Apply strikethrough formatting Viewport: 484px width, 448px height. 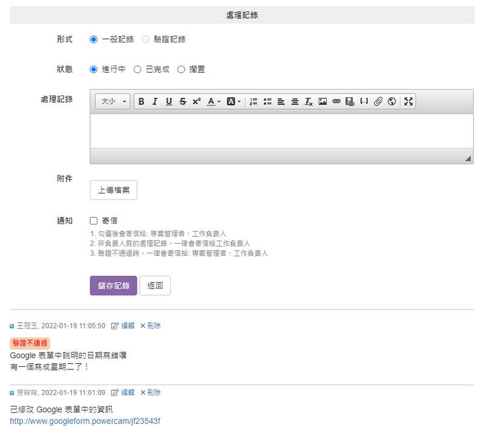click(x=183, y=102)
